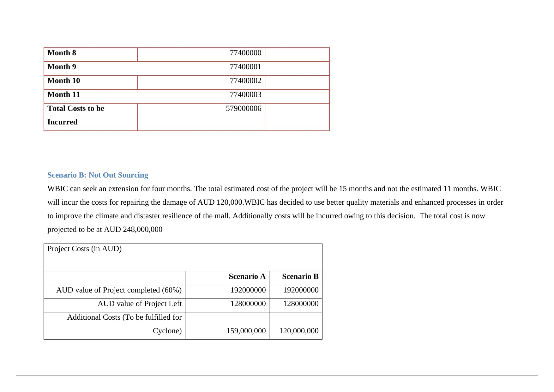The height and width of the screenshot is (392, 554).
Task: Click the empty third cell in Month 8 row
Action: point(297,55)
